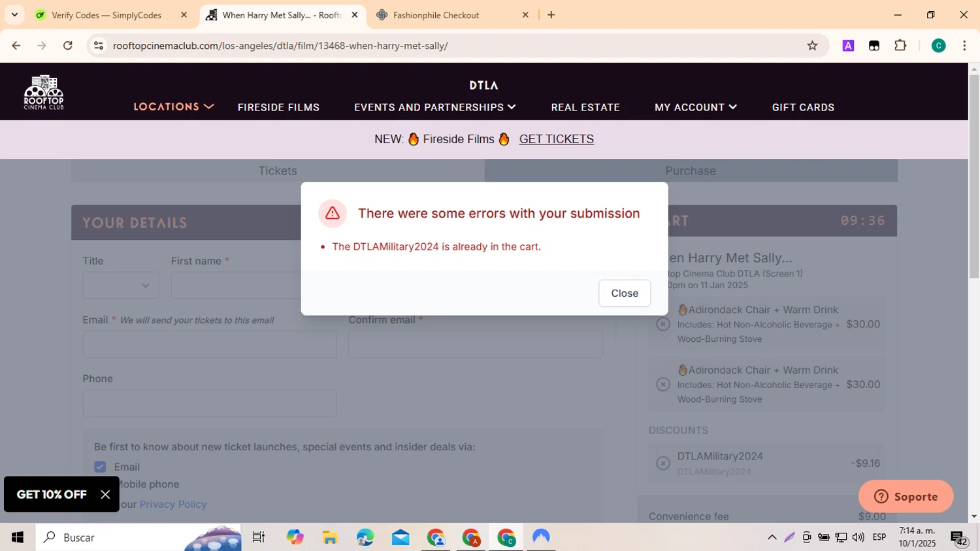Open Fireside Films menu item

(x=278, y=107)
